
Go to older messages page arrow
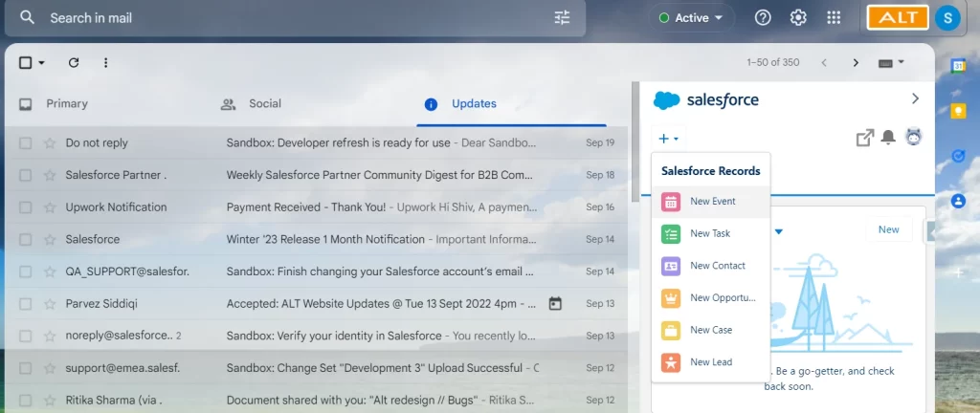coord(856,62)
